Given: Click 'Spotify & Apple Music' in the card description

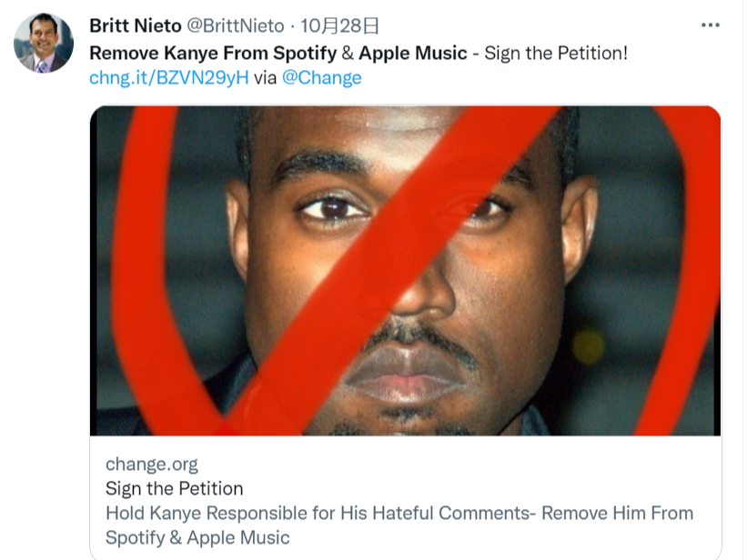Looking at the screenshot, I should 197,537.
